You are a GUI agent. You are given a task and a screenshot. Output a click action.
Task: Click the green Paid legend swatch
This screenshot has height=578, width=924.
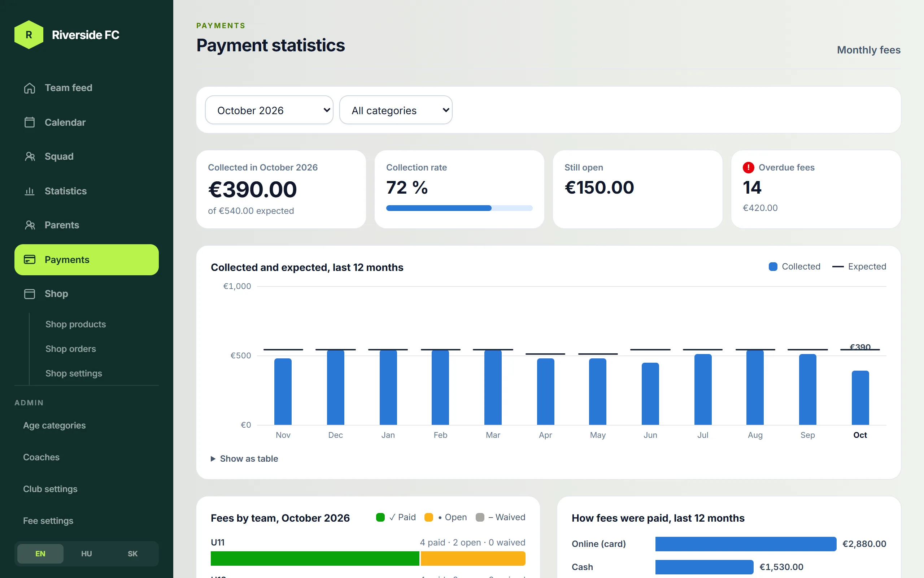point(380,517)
